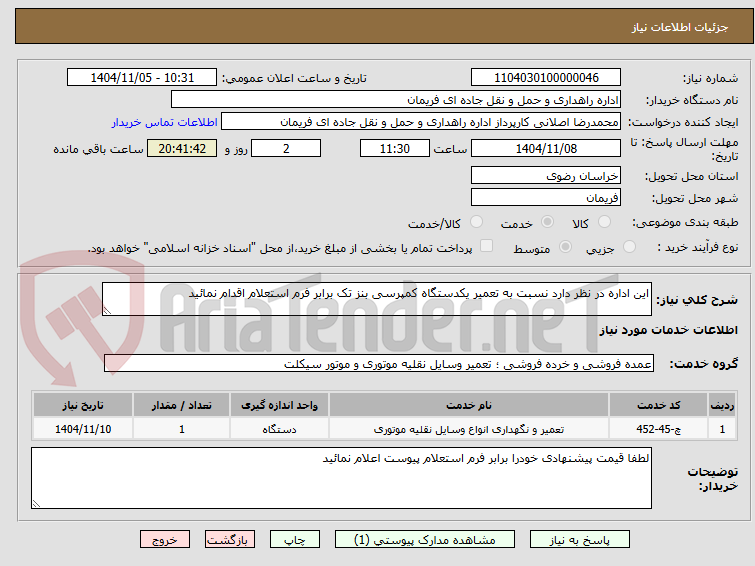Click the need date cell 1404/11/10

pyautogui.click(x=83, y=429)
